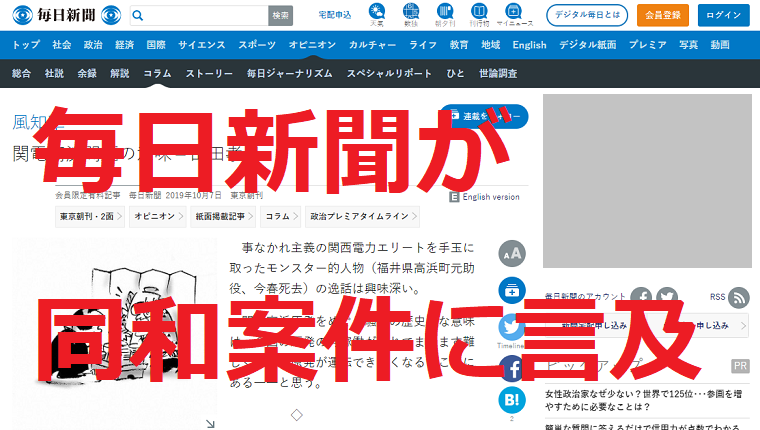The height and width of the screenshot is (430, 760).
Task: Open the スポーツ section
Action: (x=257, y=45)
